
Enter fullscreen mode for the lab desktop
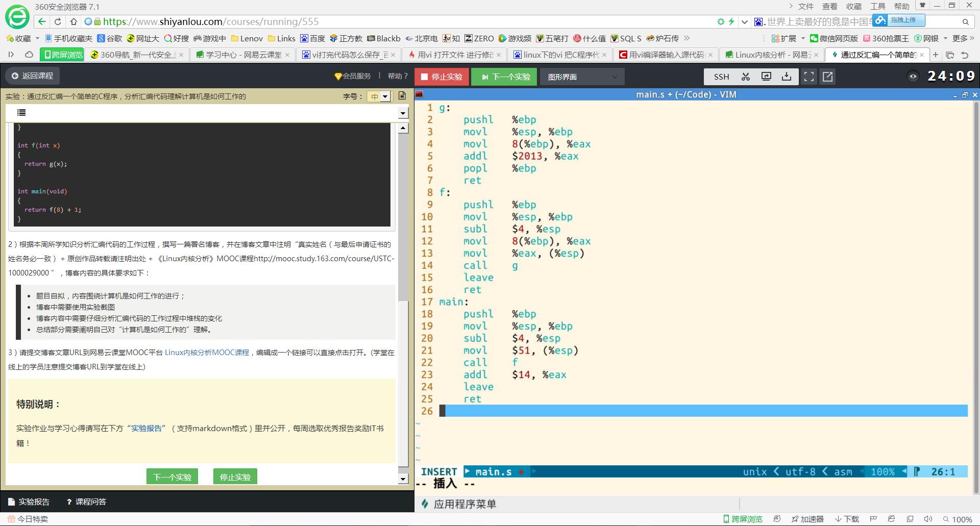tap(809, 77)
